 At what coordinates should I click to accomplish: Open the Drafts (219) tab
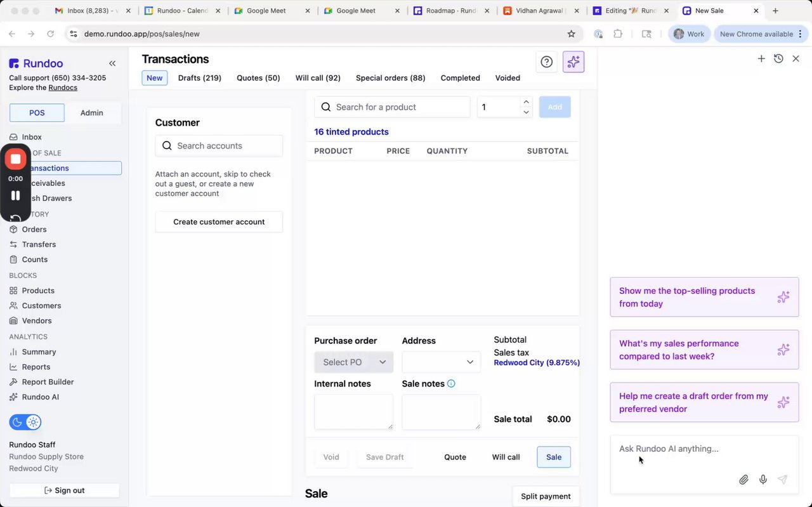click(199, 78)
